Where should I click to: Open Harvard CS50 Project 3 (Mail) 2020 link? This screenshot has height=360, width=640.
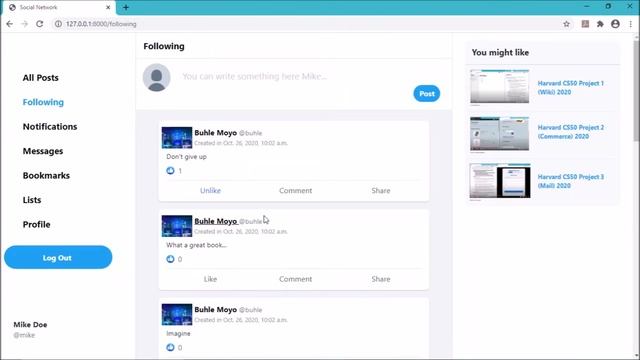point(570,181)
